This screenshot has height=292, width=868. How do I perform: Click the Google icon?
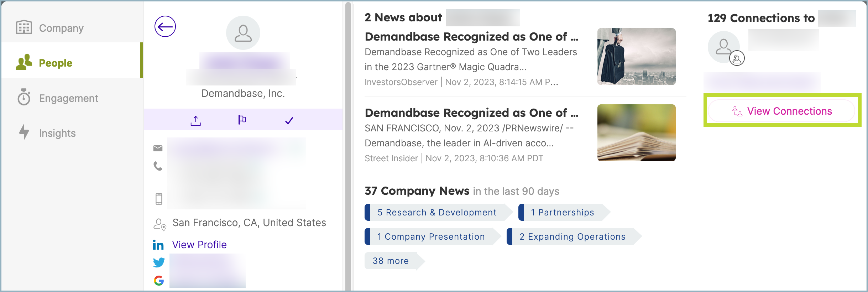[159, 281]
